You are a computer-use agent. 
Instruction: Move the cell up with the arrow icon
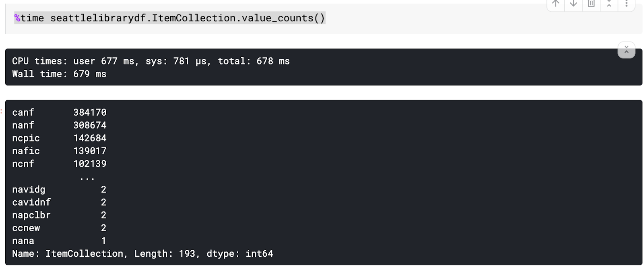click(556, 4)
